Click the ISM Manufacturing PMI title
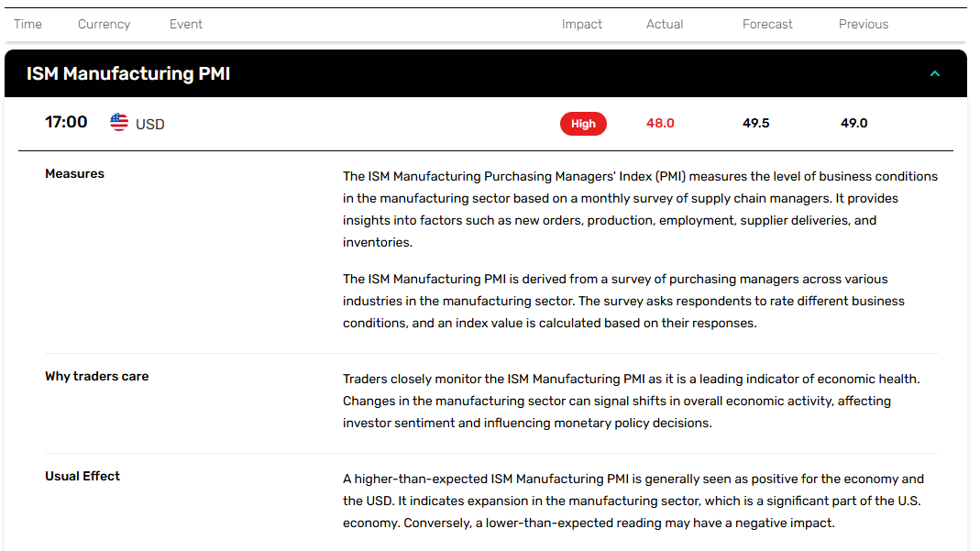This screenshot has height=551, width=980. pos(128,73)
